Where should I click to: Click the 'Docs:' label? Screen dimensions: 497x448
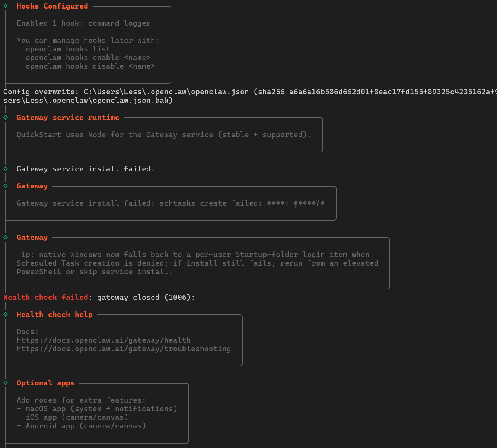click(x=28, y=331)
